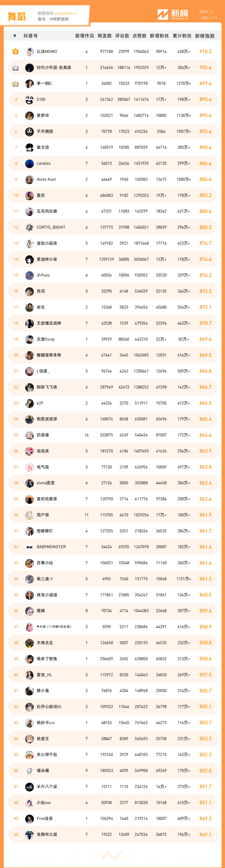Click the 918.3 index score
This screenshot has width=225, height=868.
(205, 52)
